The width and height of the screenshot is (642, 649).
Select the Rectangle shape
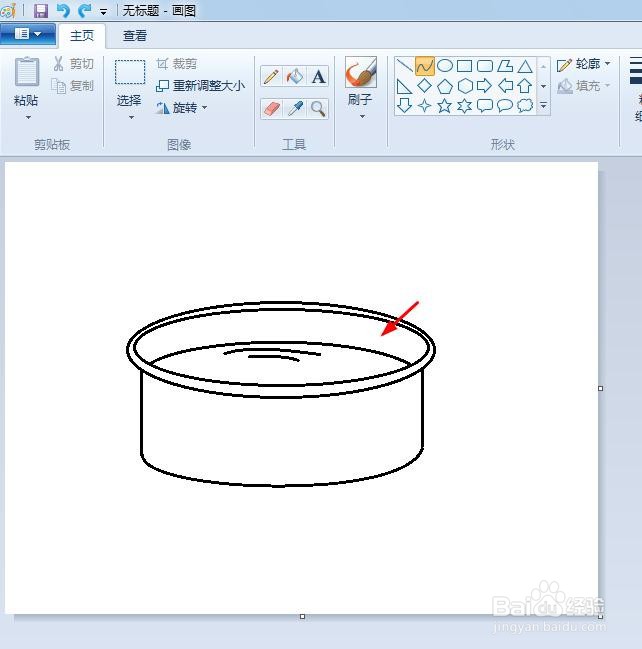pos(464,66)
